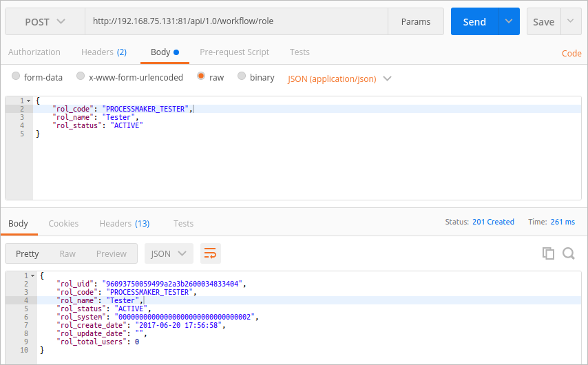Image resolution: width=588 pixels, height=365 pixels.
Task: Click the wrap lines icon in response
Action: tap(211, 253)
